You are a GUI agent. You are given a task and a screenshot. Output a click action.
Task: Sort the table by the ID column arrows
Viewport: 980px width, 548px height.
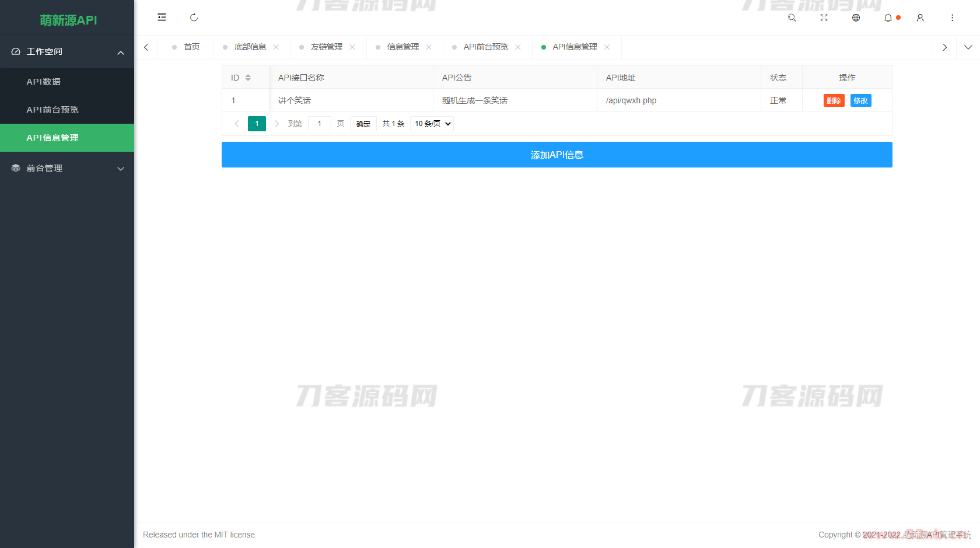(247, 77)
